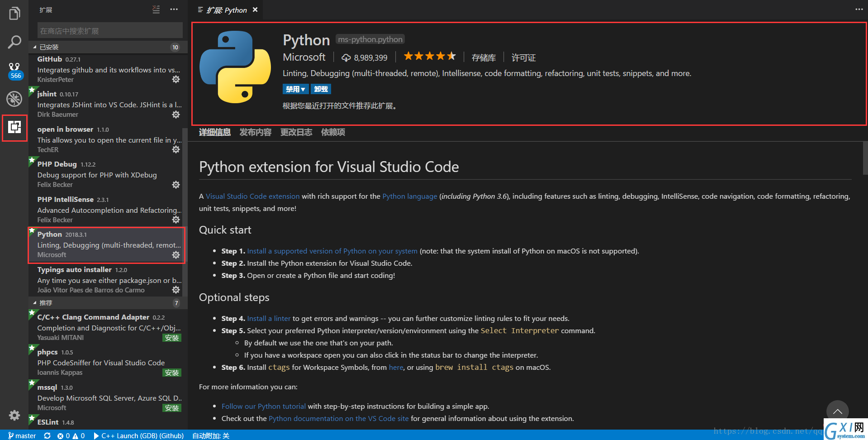Click the master branch in status bar

pos(22,435)
